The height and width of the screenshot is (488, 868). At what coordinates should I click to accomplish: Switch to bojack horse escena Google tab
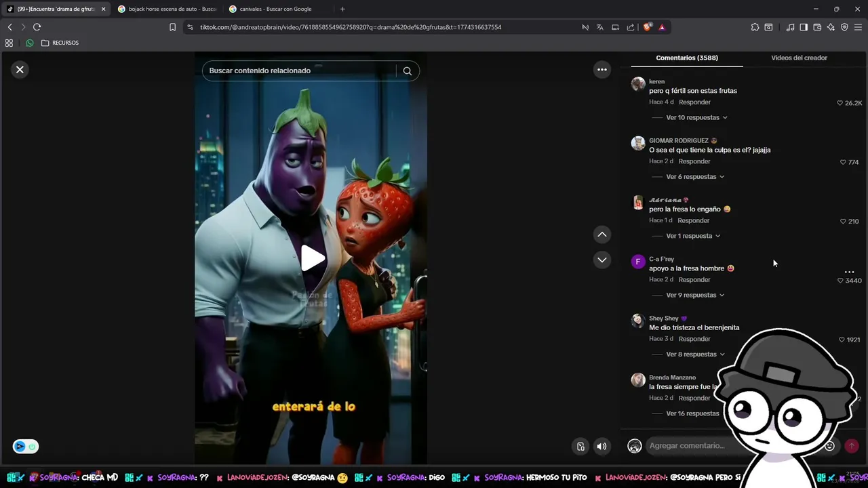pos(166,9)
